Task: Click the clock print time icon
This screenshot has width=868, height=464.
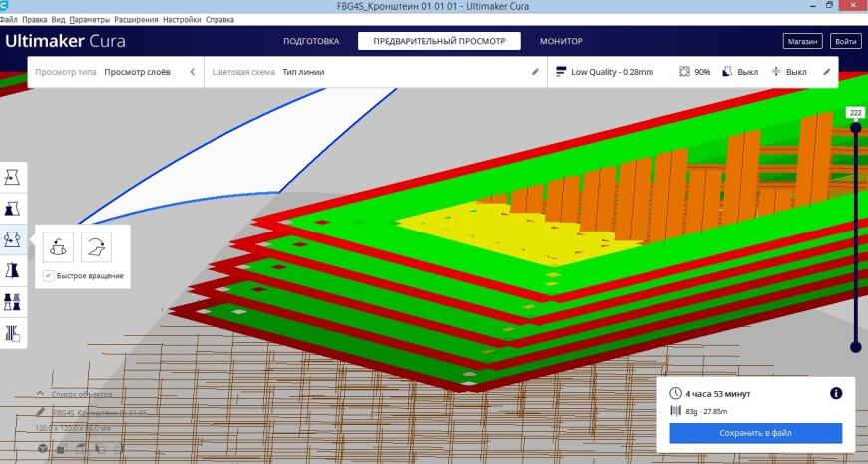Action: coord(675,394)
